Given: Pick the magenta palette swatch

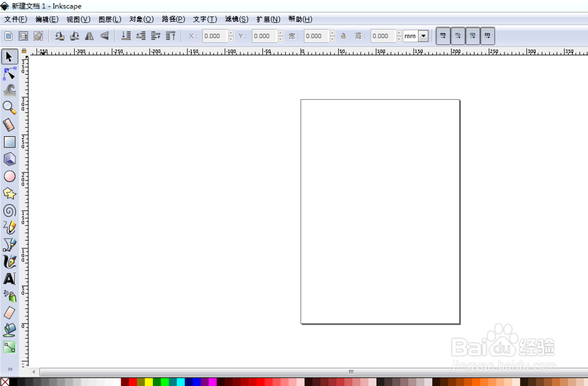Looking at the screenshot, I should [x=213, y=382].
